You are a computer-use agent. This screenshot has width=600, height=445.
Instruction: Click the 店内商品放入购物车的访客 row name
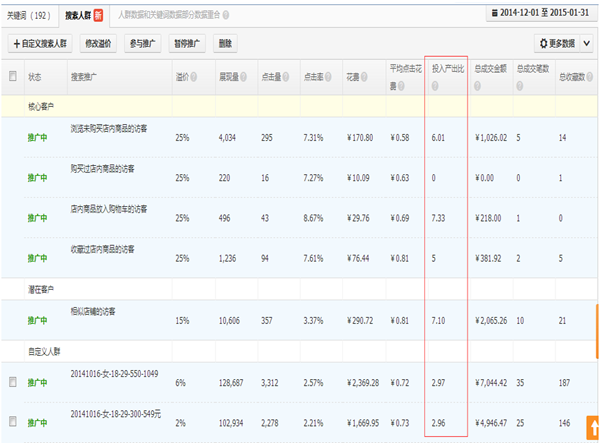pyautogui.click(x=109, y=209)
